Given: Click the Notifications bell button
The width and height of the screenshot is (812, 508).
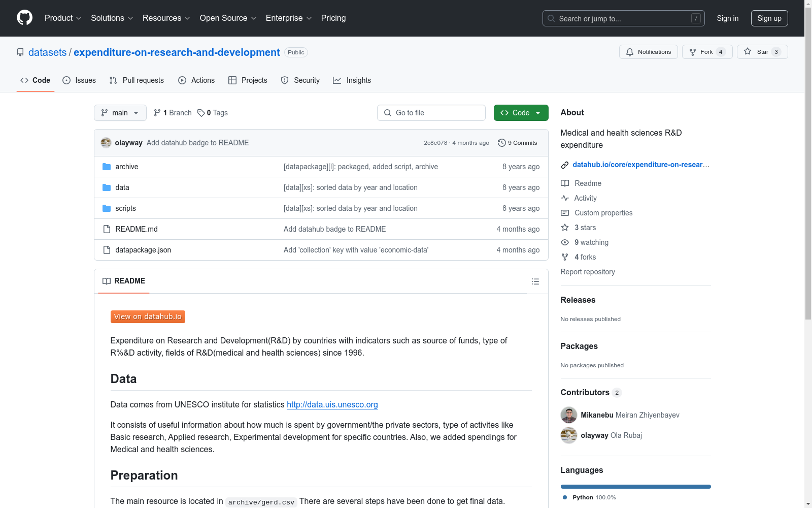Looking at the screenshot, I should [648, 52].
